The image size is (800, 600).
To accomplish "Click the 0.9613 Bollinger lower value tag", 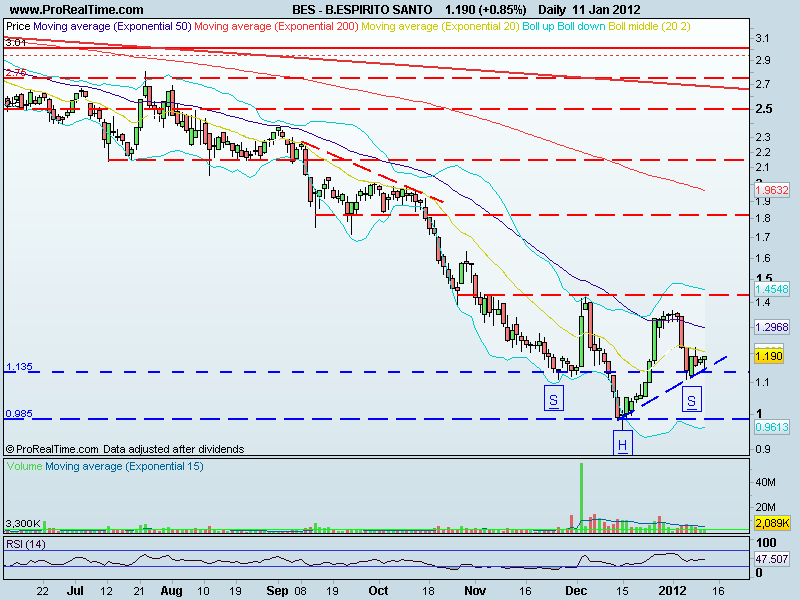I will coord(772,427).
